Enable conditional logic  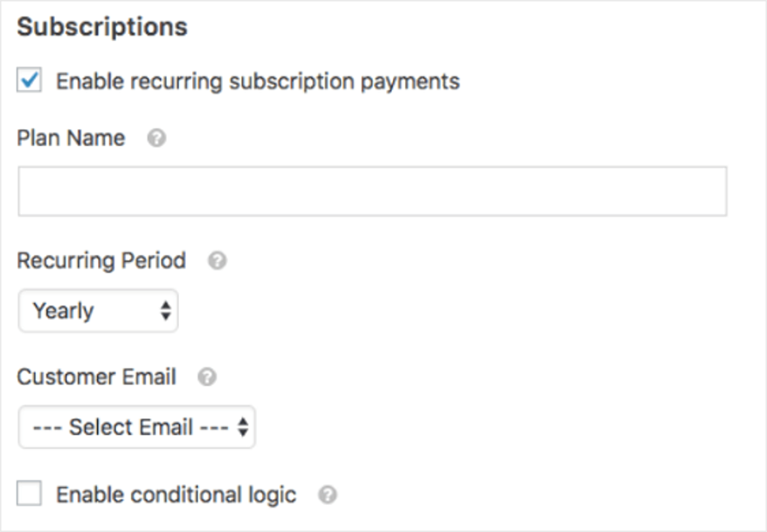click(x=27, y=493)
